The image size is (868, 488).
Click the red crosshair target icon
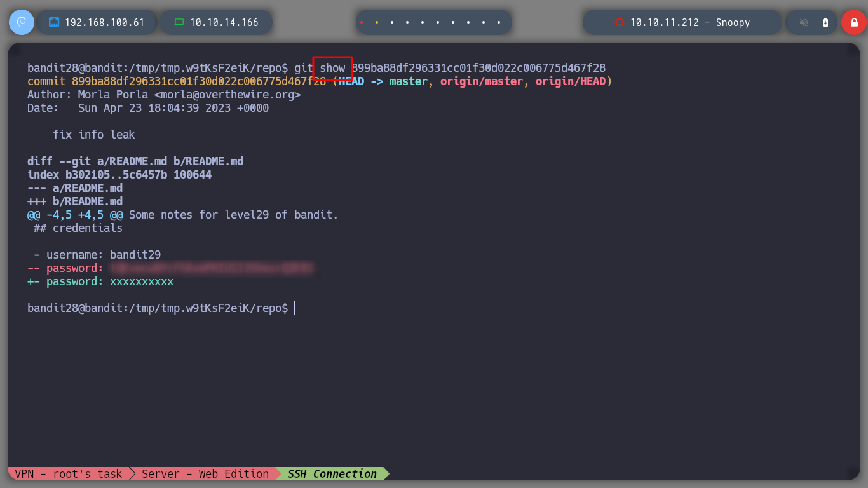click(620, 22)
